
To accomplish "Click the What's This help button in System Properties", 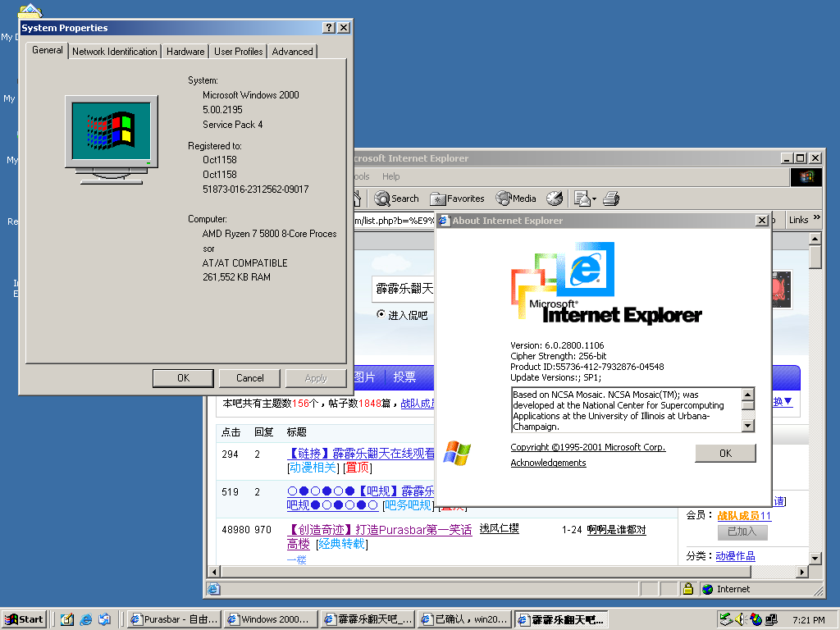I will pos(330,28).
